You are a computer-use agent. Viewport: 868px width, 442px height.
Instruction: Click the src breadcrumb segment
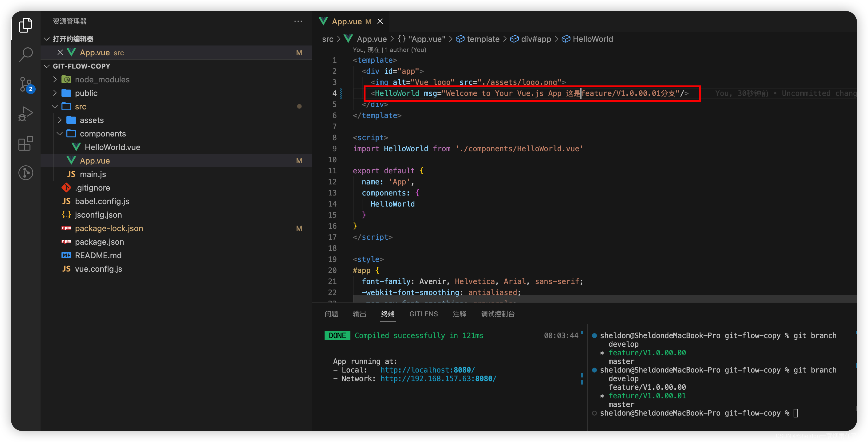328,39
